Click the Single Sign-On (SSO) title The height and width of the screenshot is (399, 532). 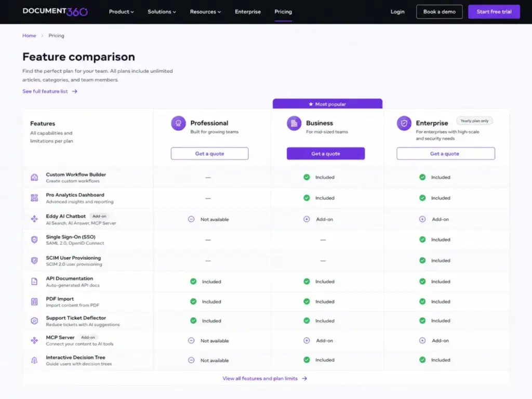(x=71, y=237)
